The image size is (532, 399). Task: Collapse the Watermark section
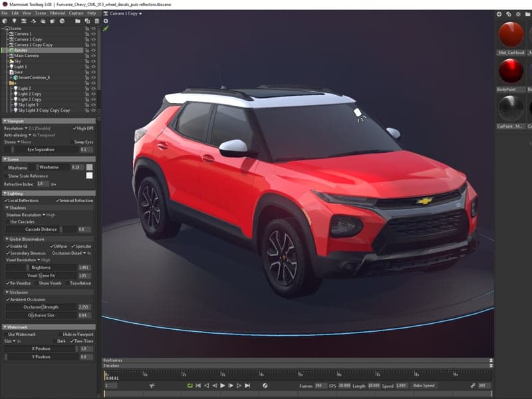[49, 327]
